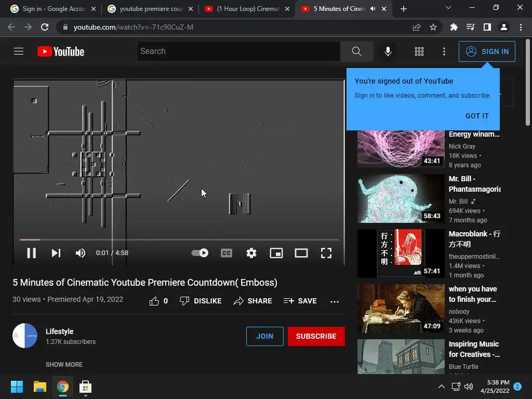Go back to the previous page

point(11,27)
